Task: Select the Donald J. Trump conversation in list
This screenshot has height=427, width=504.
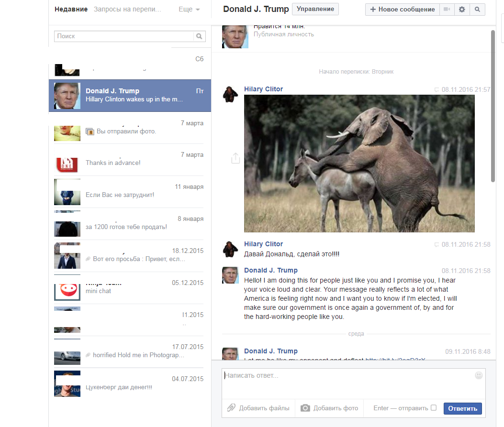Action: coord(130,96)
